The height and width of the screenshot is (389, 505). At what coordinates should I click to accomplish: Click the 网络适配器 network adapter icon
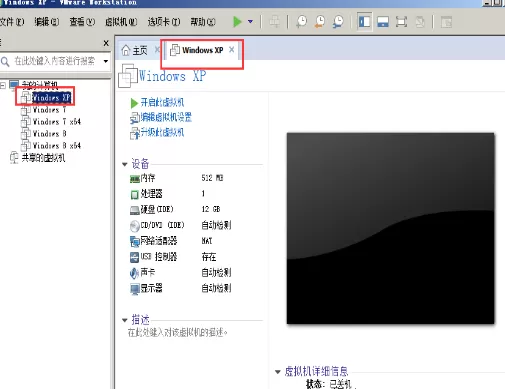(x=135, y=241)
